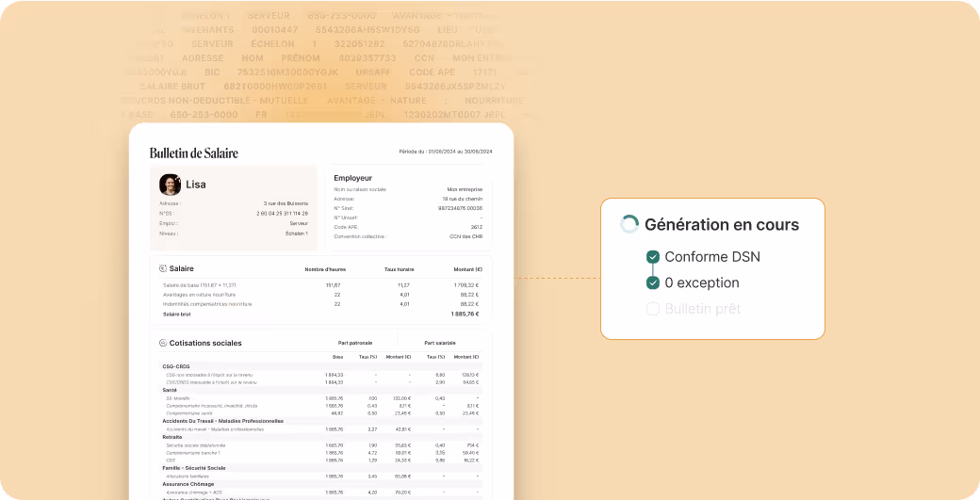Click the 3 rue des Buissons address

(286, 203)
